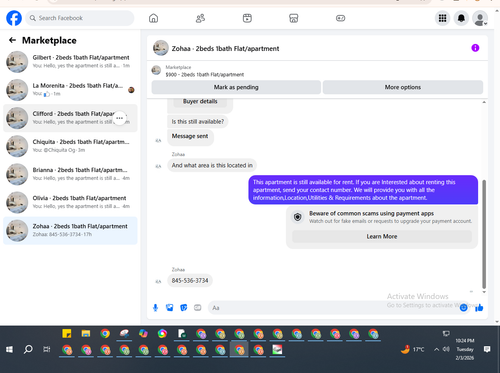Open Olivia's apartment conversation
Image resolution: width=500 pixels, height=373 pixels.
[x=70, y=202]
